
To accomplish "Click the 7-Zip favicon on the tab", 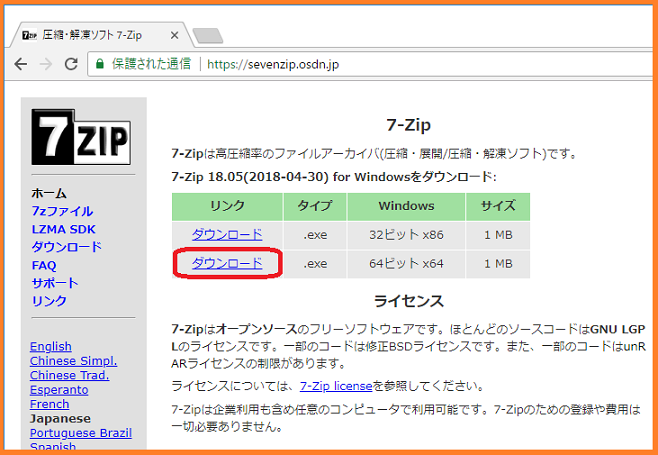I will (29, 35).
